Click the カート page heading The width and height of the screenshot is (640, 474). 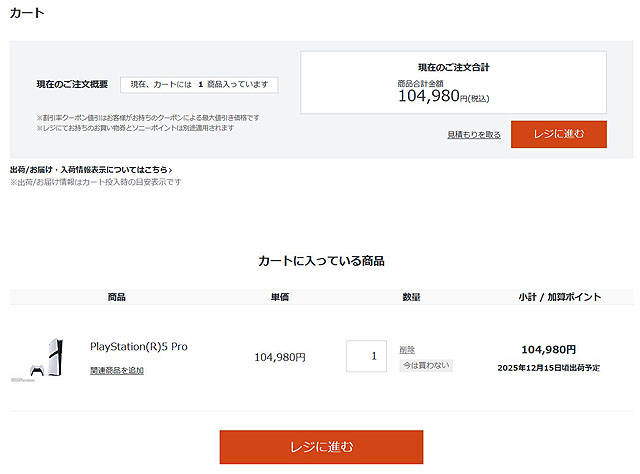pos(27,15)
